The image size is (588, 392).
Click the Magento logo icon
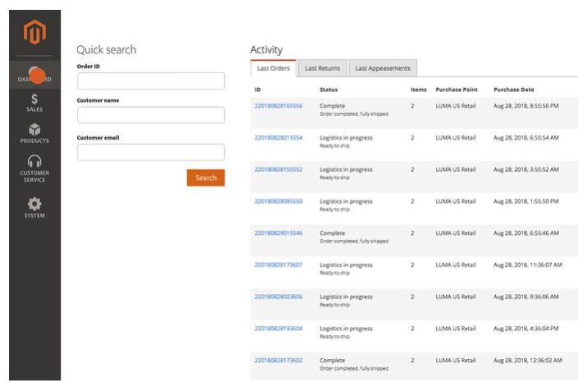click(34, 35)
